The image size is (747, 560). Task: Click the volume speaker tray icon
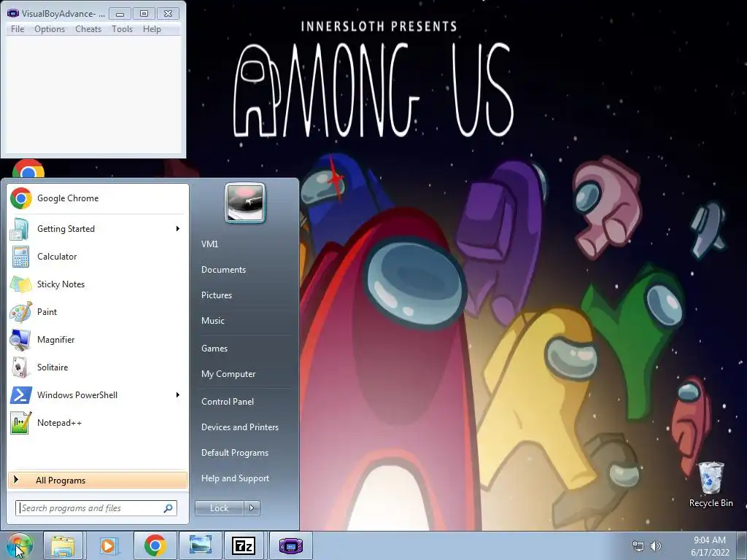656,546
